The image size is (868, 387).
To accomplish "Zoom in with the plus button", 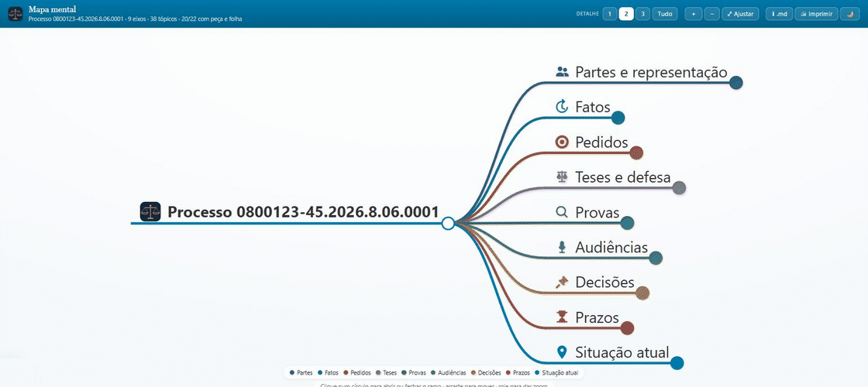I will pyautogui.click(x=693, y=14).
